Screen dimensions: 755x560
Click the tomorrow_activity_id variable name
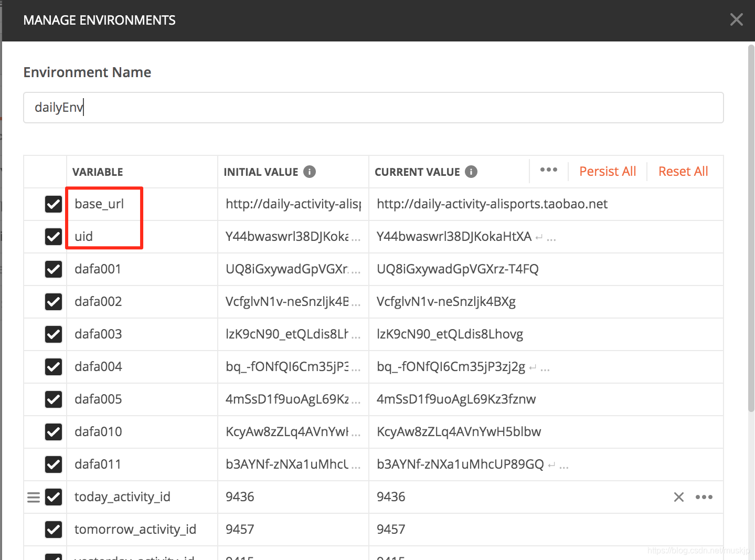(x=135, y=530)
